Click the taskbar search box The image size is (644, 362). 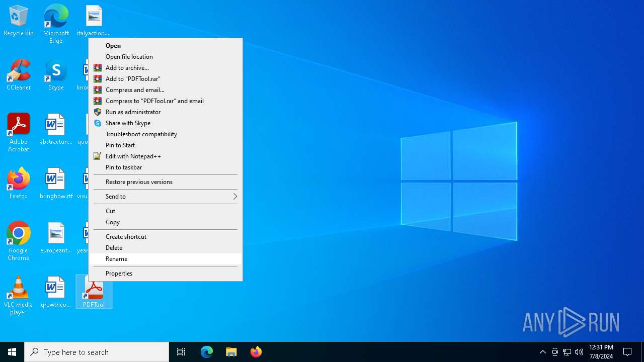coord(97,352)
